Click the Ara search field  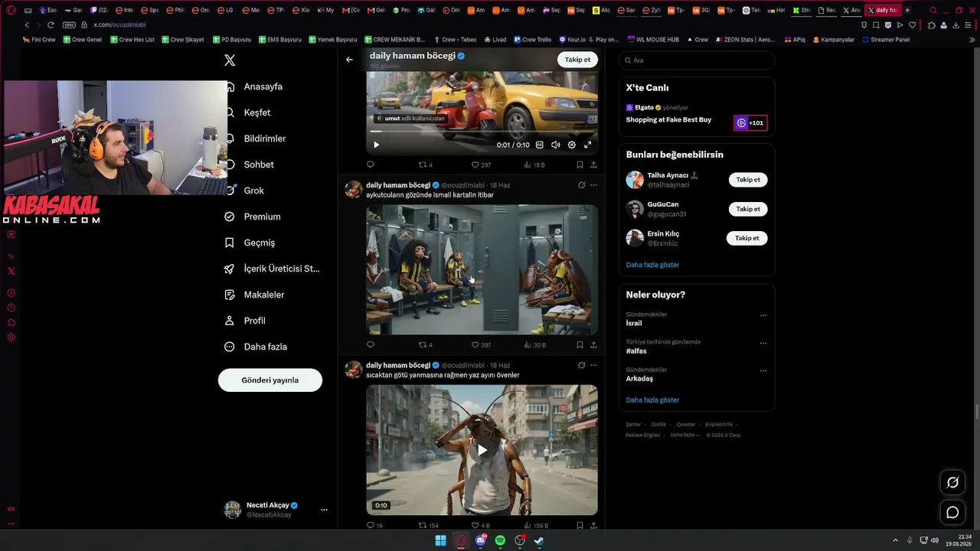click(x=697, y=60)
